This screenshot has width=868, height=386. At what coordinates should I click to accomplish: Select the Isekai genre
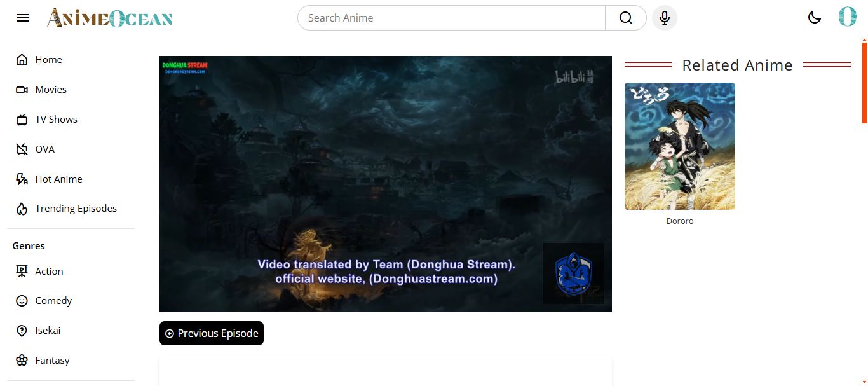(48, 331)
